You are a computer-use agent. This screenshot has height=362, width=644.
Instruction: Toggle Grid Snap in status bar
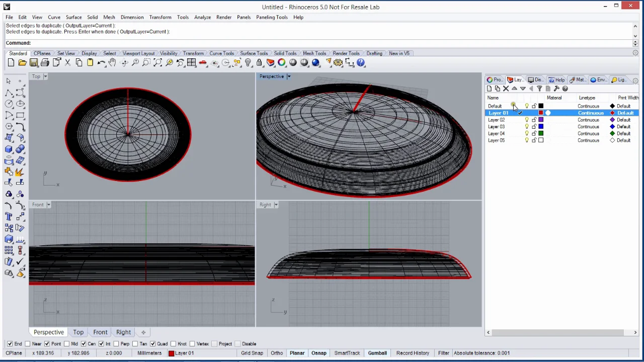pyautogui.click(x=252, y=353)
